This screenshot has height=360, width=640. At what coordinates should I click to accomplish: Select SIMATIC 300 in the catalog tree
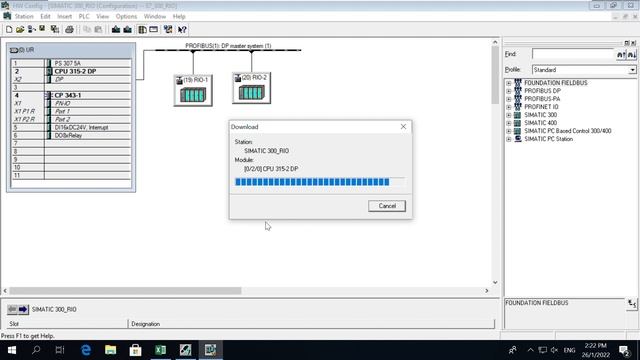pos(540,115)
